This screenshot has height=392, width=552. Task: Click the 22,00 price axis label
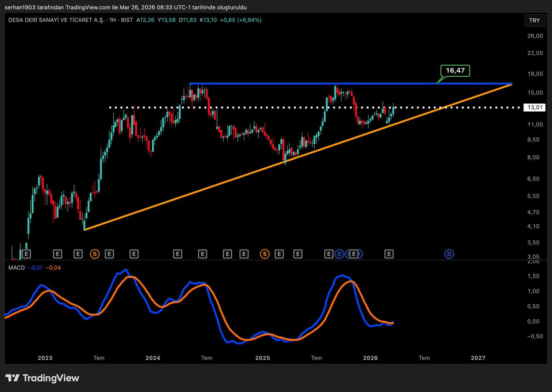[x=535, y=53]
